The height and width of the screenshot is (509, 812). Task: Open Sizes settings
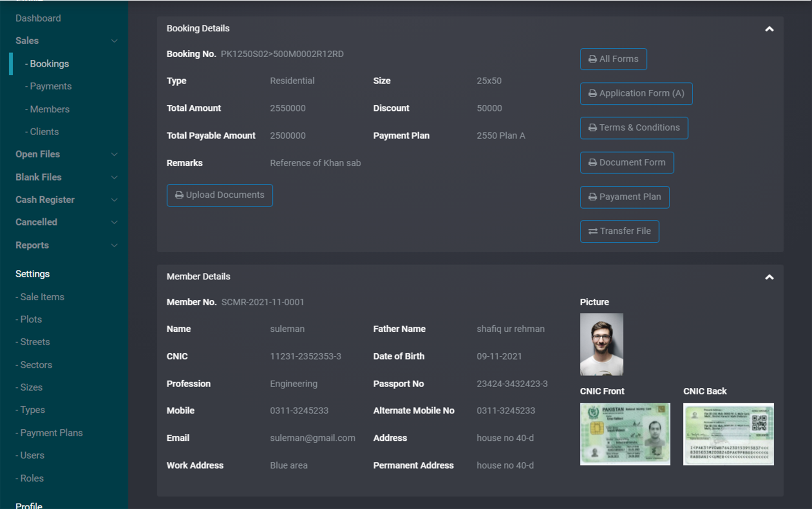(29, 387)
